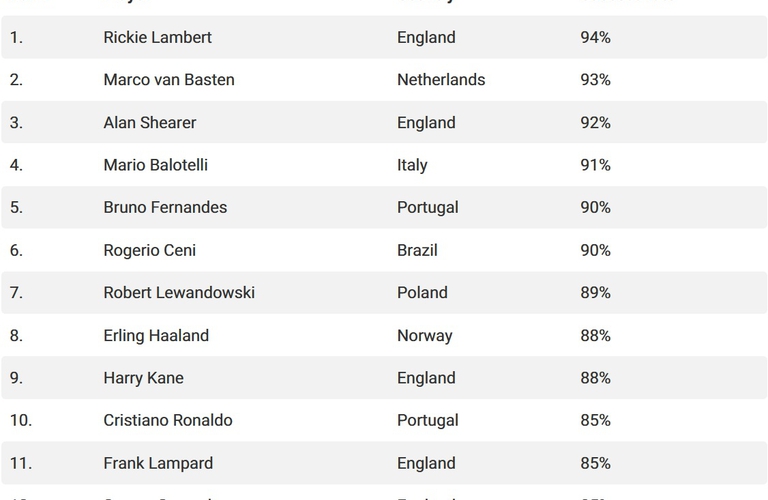768x500 pixels.
Task: Select the Italy country cell
Action: pos(412,165)
